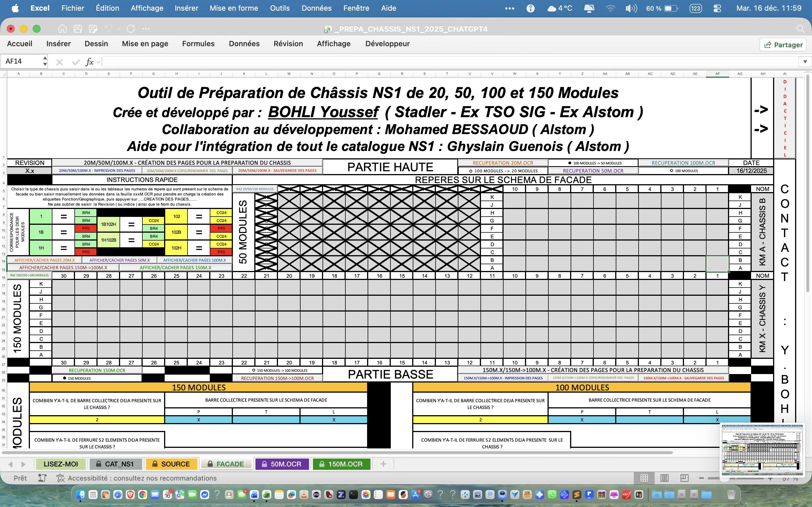The width and height of the screenshot is (812, 507).
Task: Open the undo history dropdown arrow
Action: click(119, 29)
